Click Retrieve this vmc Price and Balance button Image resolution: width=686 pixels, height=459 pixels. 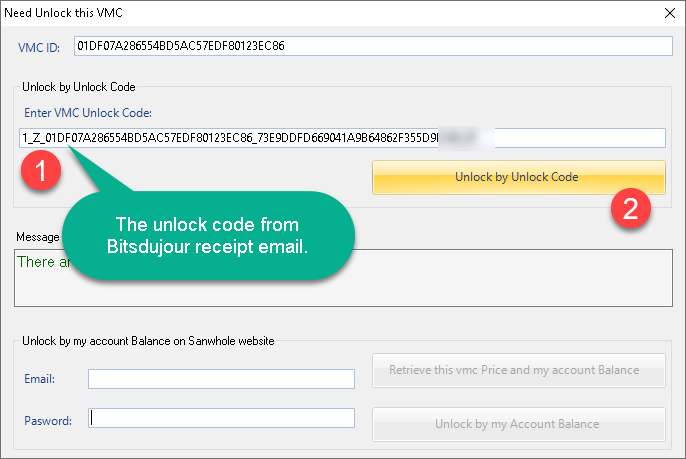(518, 370)
